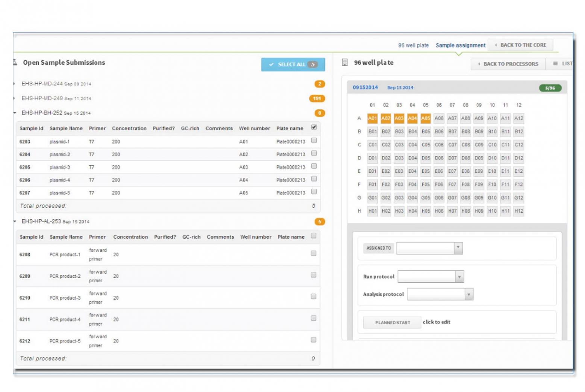Click Back to Processors button
This screenshot has height=392, width=585.
click(508, 64)
